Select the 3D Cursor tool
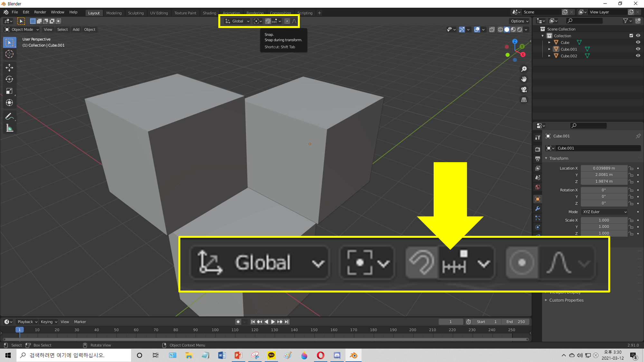The width and height of the screenshot is (644, 362). point(9,54)
